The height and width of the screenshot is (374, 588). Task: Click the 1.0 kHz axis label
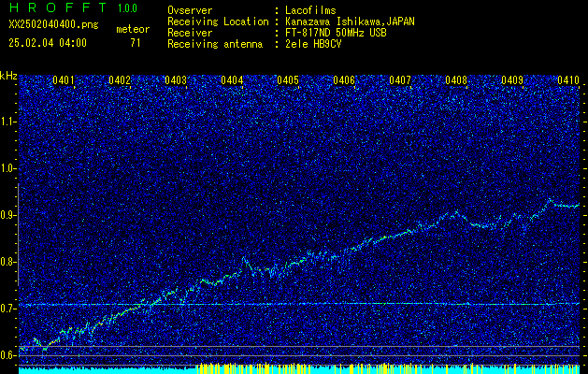[x=7, y=168]
